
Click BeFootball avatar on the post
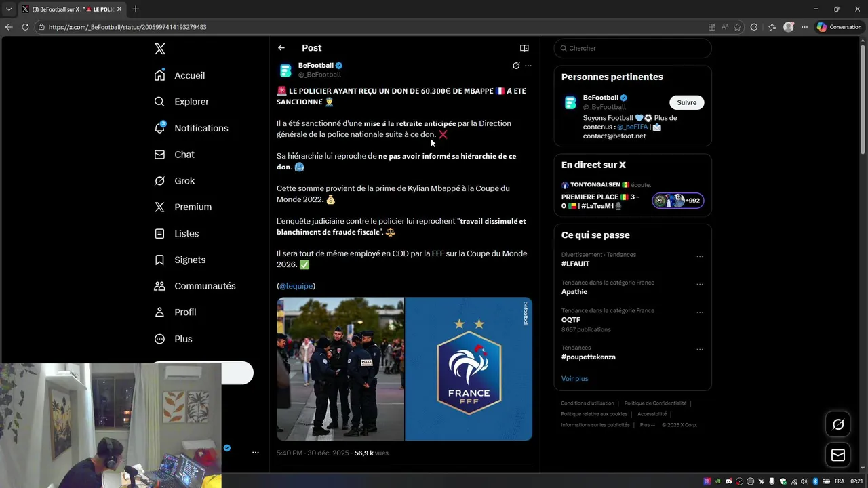pyautogui.click(x=285, y=70)
